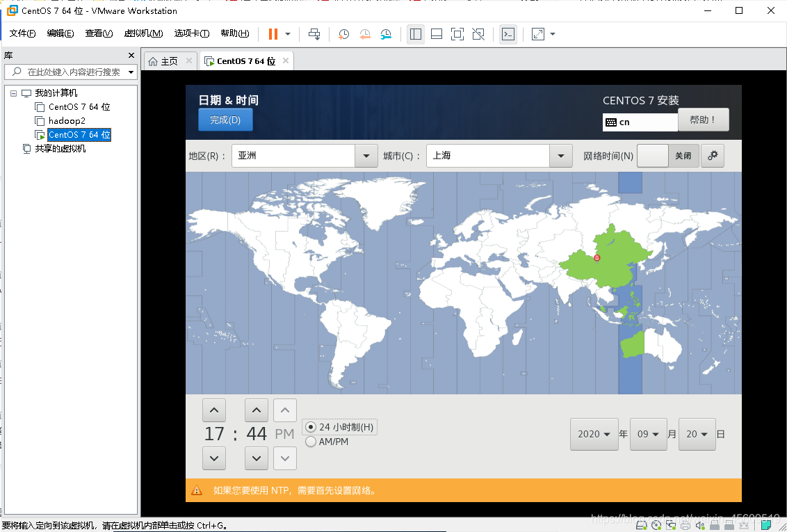Screen dimensions: 787x532
Task: Click the 帮助! button in the installer
Action: 703,120
